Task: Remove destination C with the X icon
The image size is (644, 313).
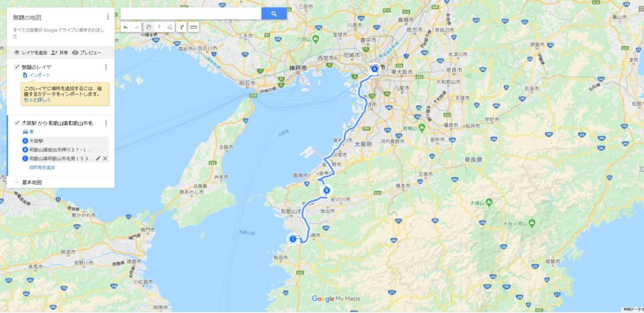Action: (106, 158)
